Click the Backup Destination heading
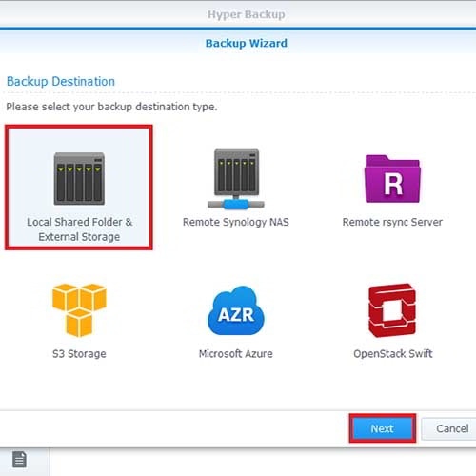The width and height of the screenshot is (476, 476). point(61,82)
